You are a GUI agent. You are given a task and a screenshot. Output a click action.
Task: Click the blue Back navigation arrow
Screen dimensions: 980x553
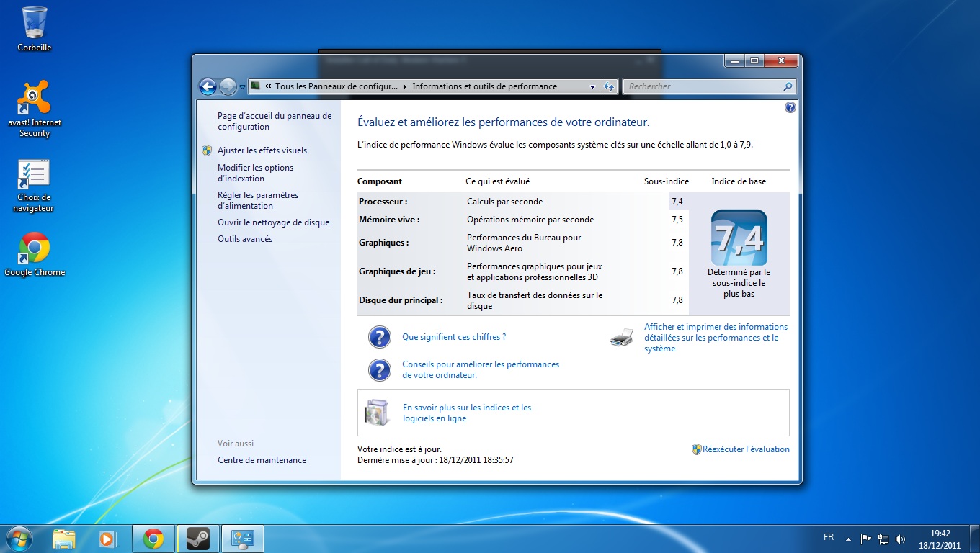(x=208, y=86)
